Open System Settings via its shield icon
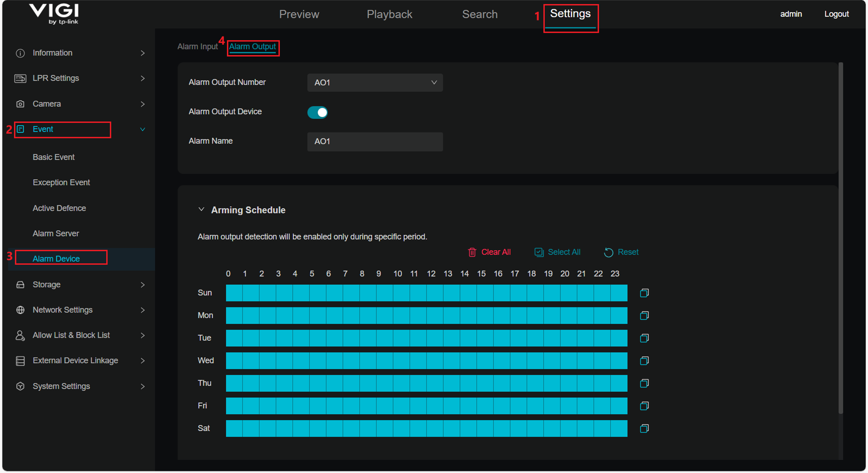 [x=20, y=386]
